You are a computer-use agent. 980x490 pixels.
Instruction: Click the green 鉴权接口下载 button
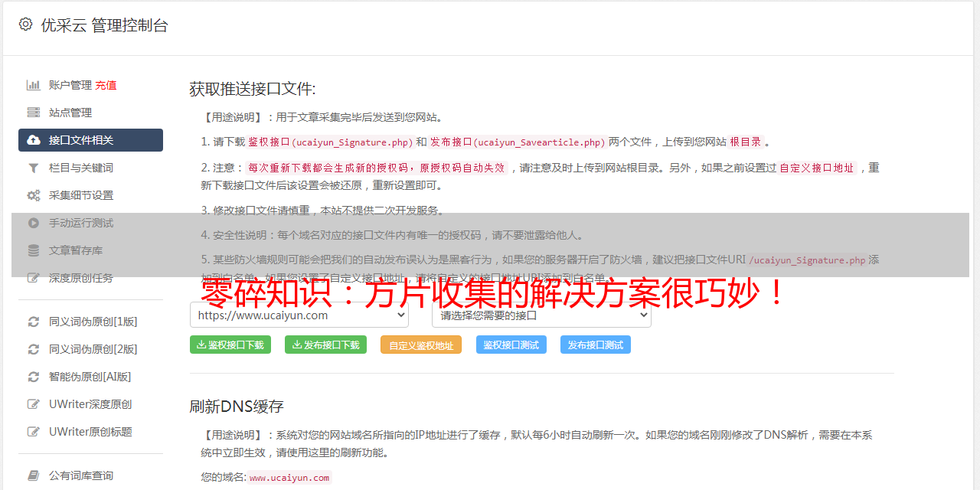230,345
